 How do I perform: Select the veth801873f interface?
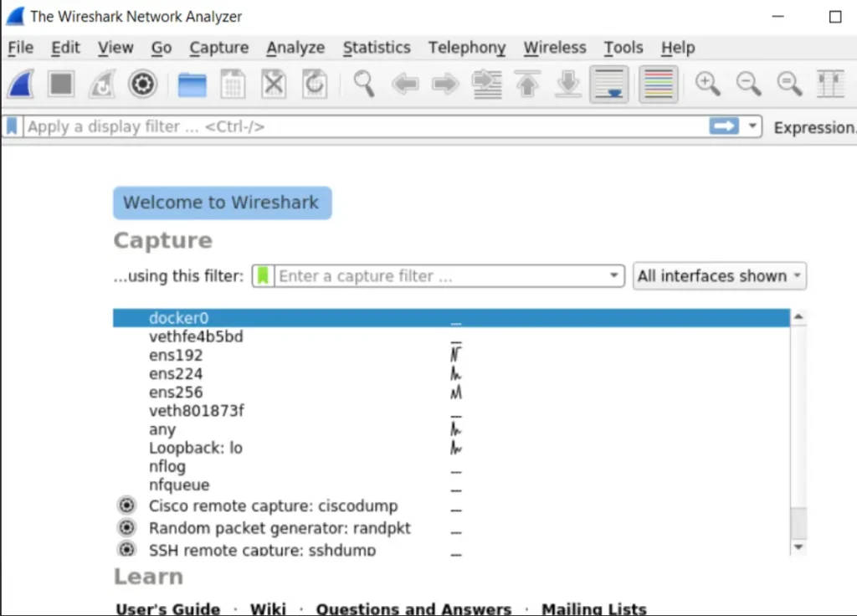451,411
